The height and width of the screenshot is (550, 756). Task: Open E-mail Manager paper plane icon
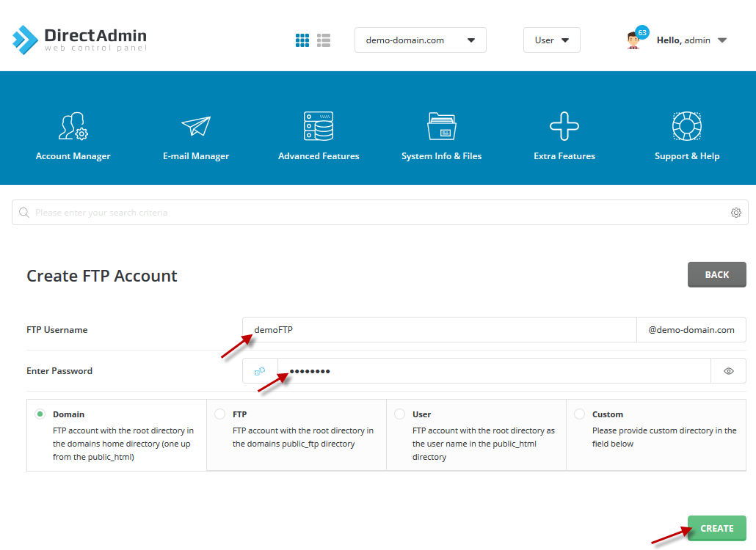coord(196,127)
